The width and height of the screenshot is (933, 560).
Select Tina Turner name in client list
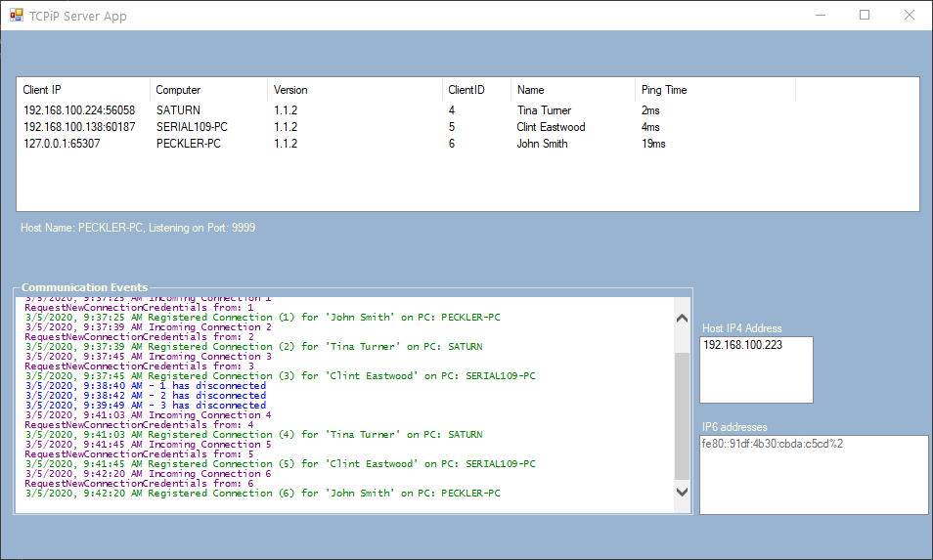click(544, 110)
